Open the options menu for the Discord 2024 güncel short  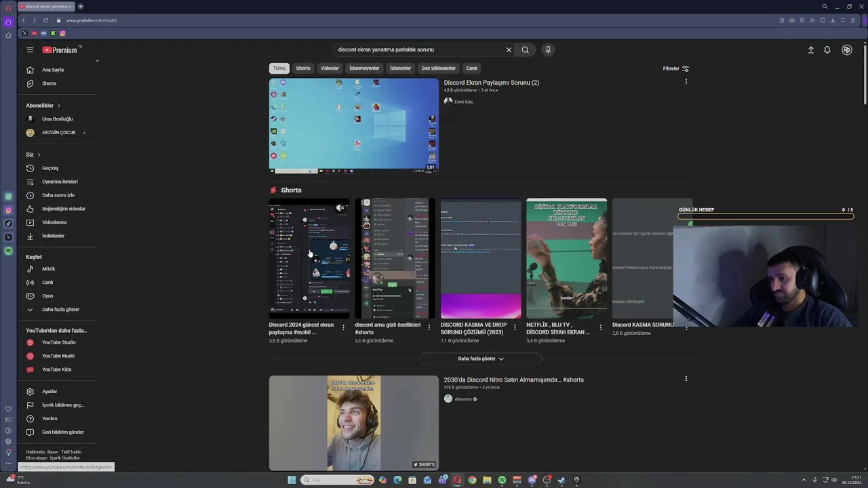coord(343,327)
